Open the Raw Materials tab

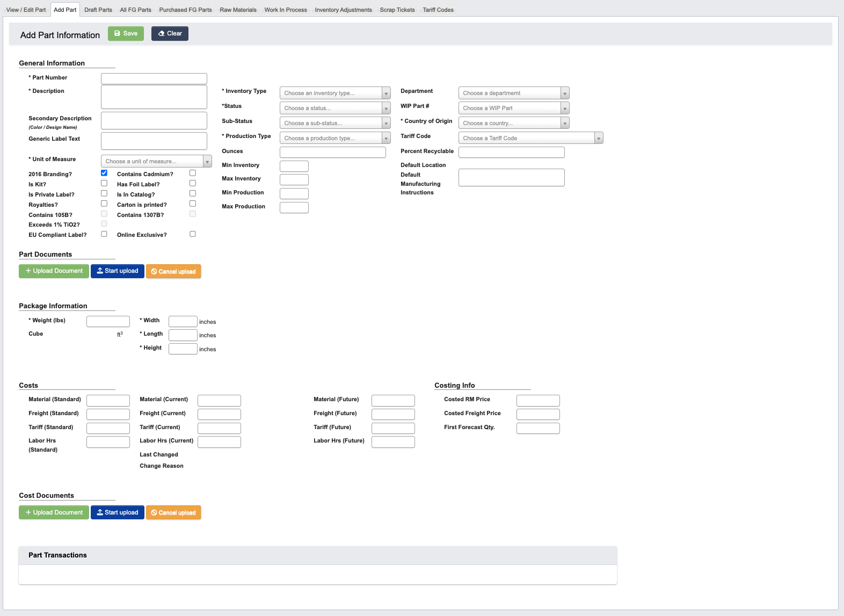(238, 10)
